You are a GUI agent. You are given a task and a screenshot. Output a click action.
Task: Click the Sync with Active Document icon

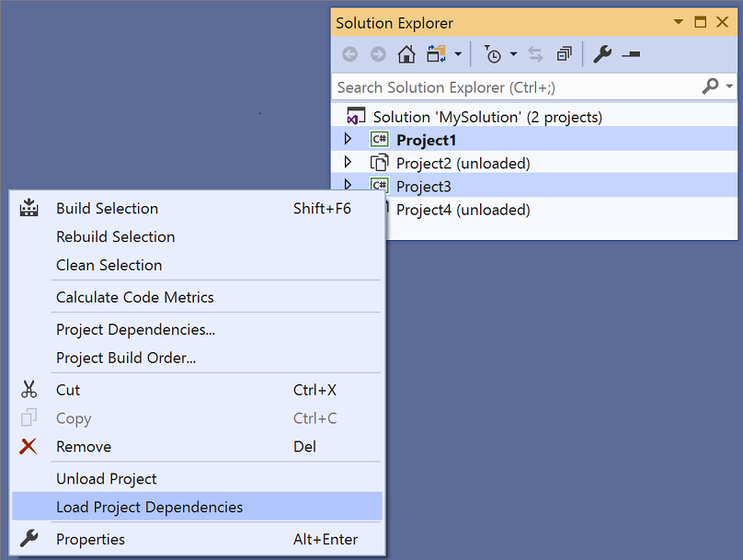[x=534, y=54]
